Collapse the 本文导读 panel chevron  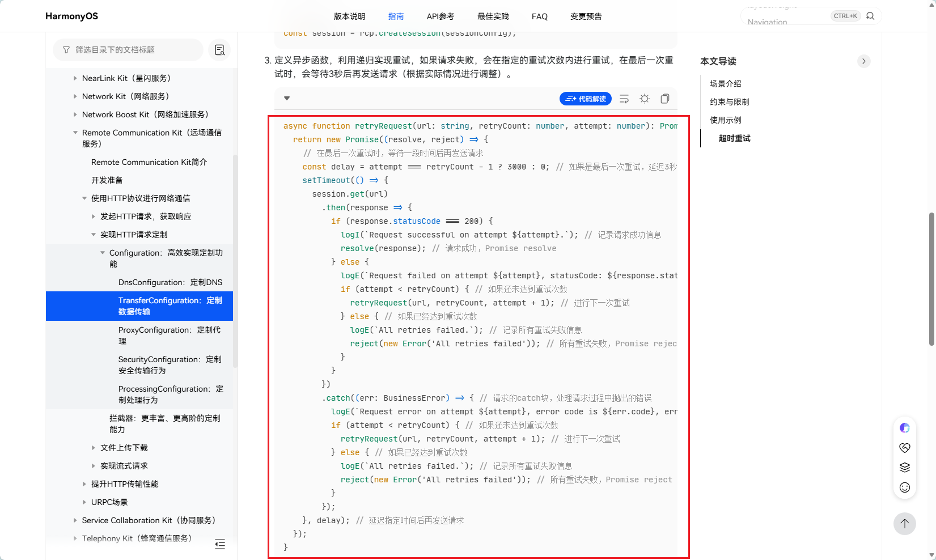click(863, 61)
